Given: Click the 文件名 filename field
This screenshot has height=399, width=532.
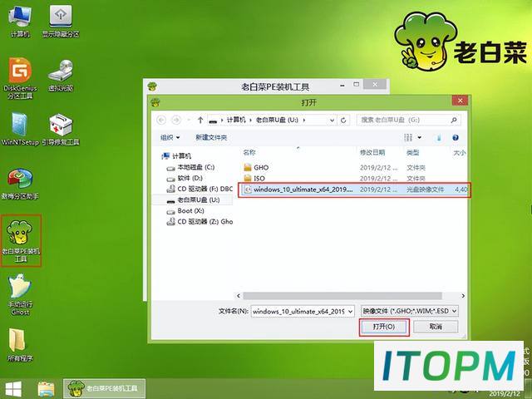Looking at the screenshot, I should pos(298,311).
